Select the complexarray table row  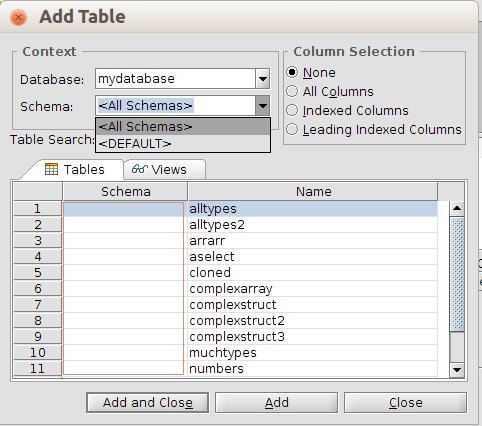tap(250, 289)
